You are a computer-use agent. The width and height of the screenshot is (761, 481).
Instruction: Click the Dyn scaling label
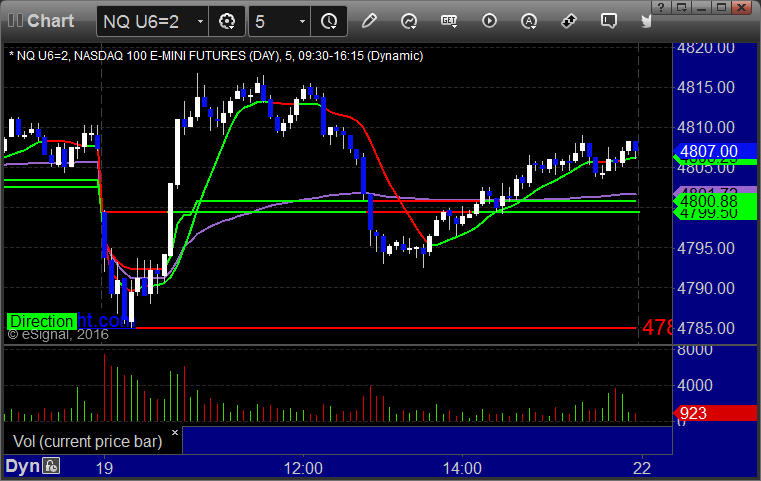[x=22, y=466]
